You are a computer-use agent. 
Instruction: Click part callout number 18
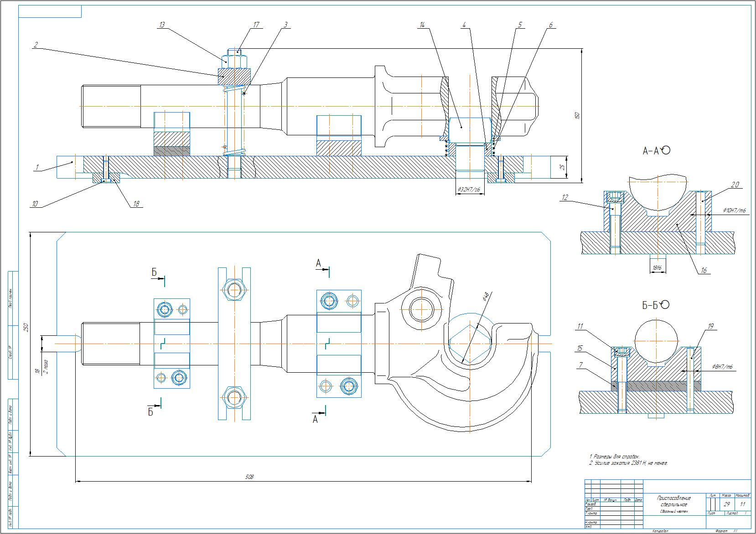point(136,204)
